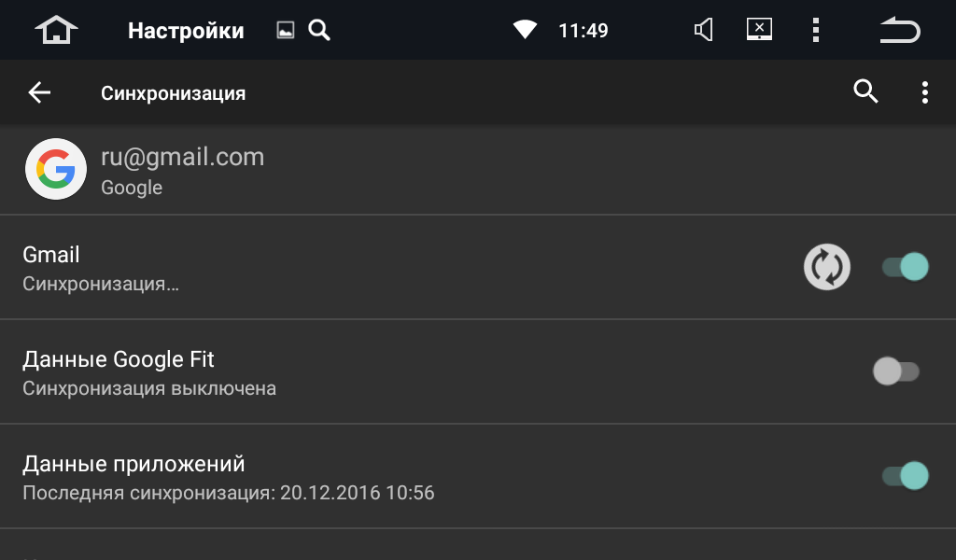Tap the Gmail syncing arrows icon
Viewport: 956px width, 560px height.
tap(827, 267)
